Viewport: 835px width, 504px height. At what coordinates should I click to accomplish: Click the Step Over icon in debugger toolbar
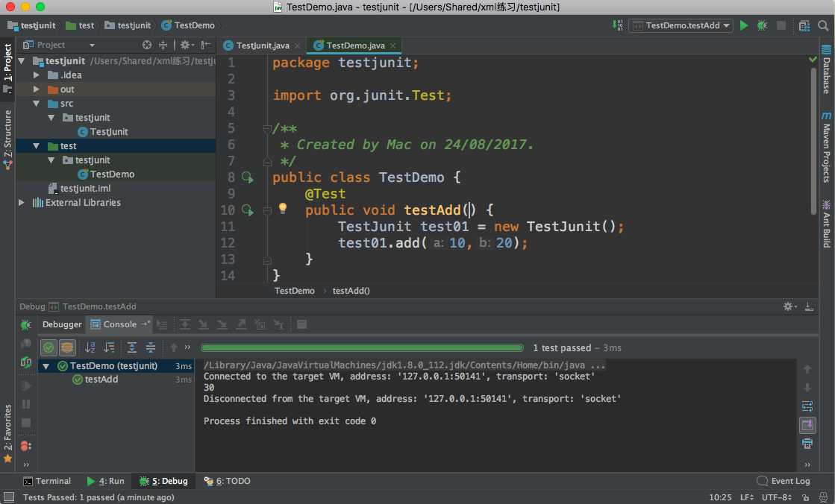tap(185, 324)
